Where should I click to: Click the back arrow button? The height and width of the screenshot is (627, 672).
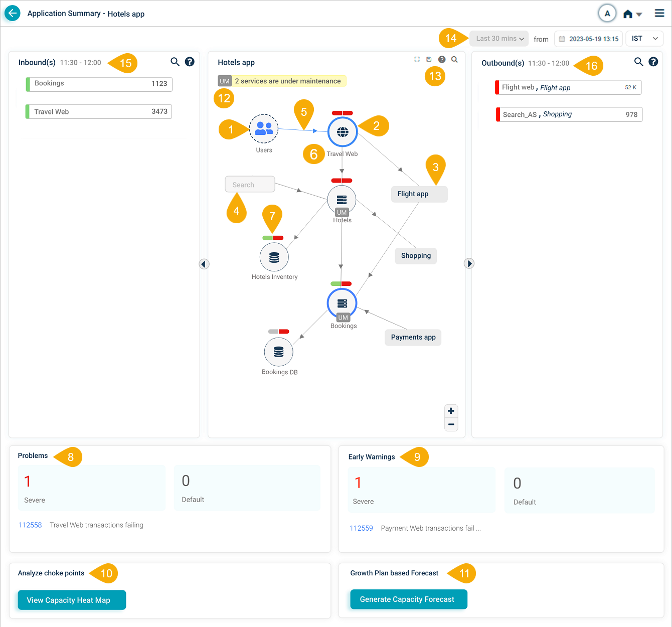(x=13, y=14)
